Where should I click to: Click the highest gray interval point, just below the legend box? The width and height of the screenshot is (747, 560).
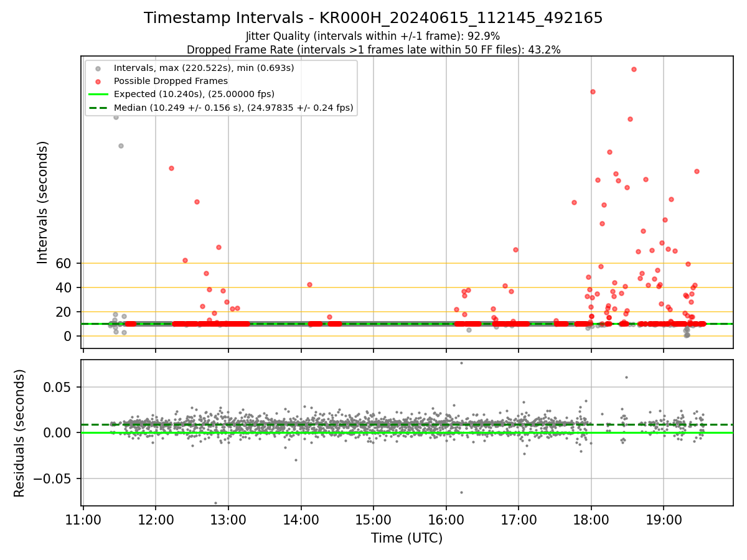[116, 116]
